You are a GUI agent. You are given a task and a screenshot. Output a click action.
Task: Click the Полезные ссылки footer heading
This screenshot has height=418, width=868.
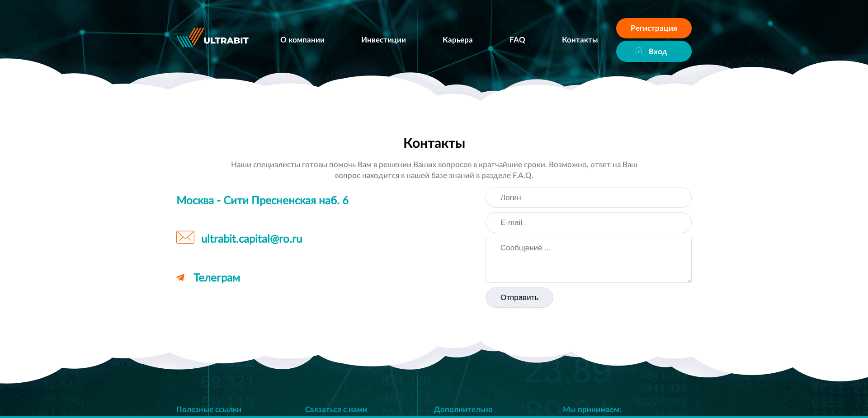pos(208,409)
